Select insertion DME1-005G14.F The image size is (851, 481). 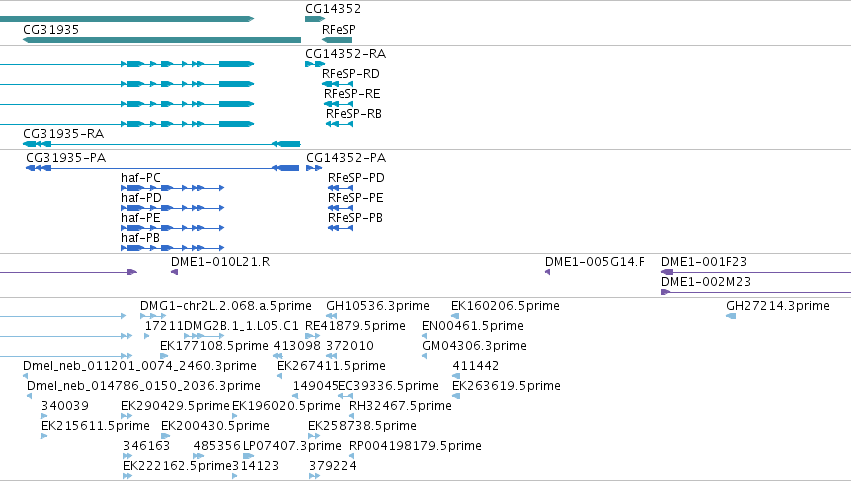click(x=548, y=272)
